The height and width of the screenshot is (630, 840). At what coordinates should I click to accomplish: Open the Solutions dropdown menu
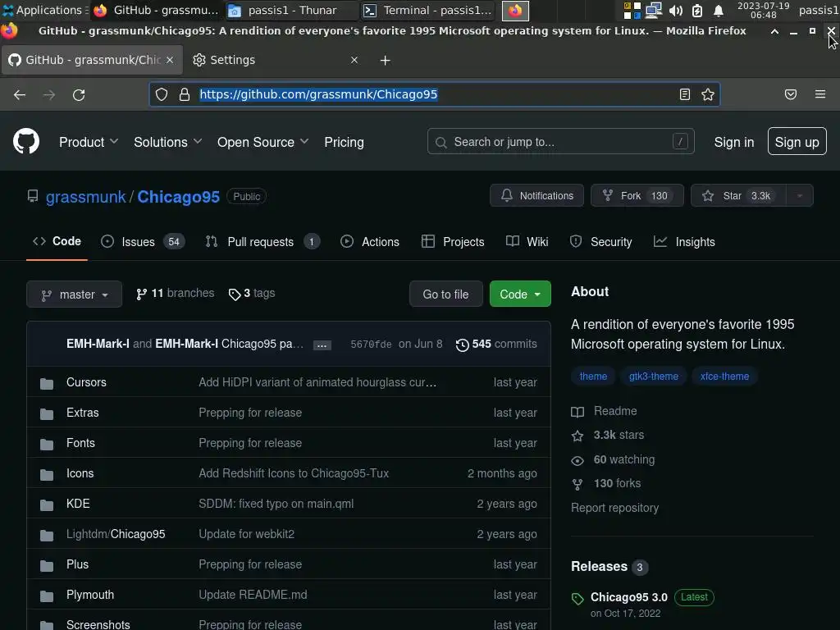coord(167,142)
